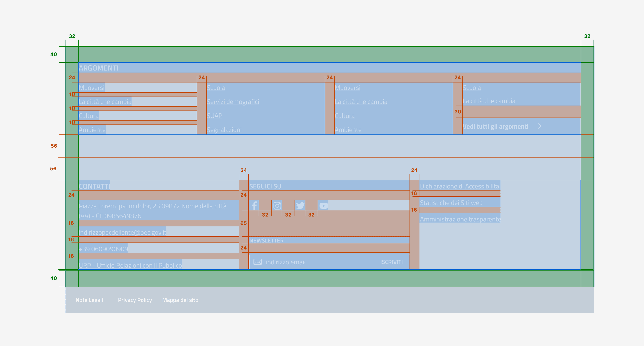Click the indirizzopecdellente@pec.gov.it email link
This screenshot has width=644, height=346.
click(122, 232)
